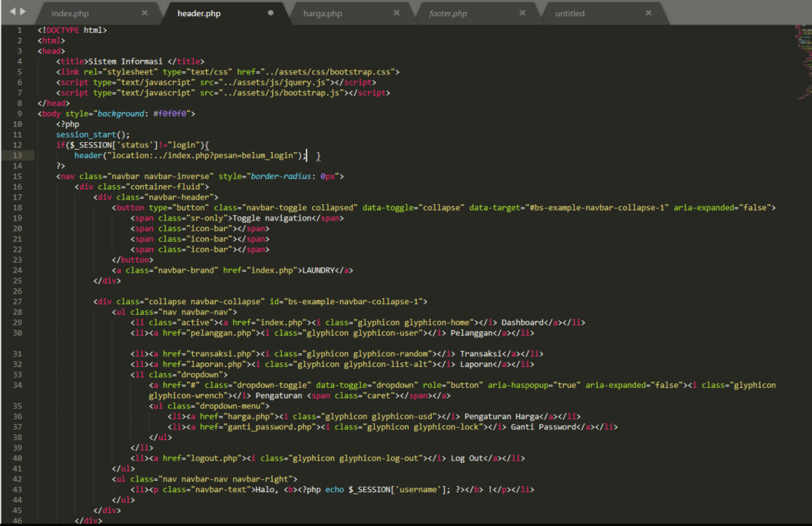812x526 pixels.
Task: Select the untitled tab
Action: click(569, 12)
